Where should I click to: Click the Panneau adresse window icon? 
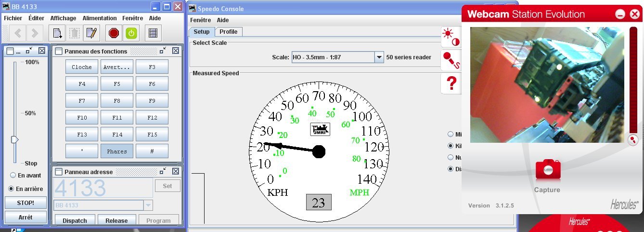point(59,172)
